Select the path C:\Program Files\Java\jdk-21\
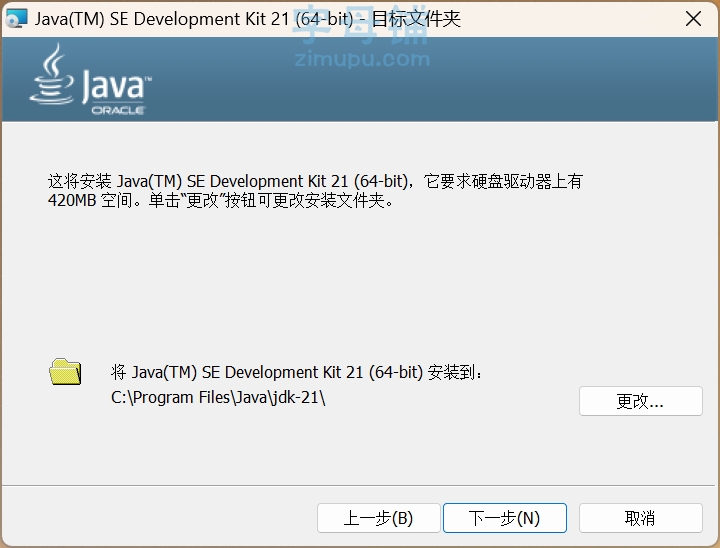Screen dimensions: 720x548 point(218,397)
